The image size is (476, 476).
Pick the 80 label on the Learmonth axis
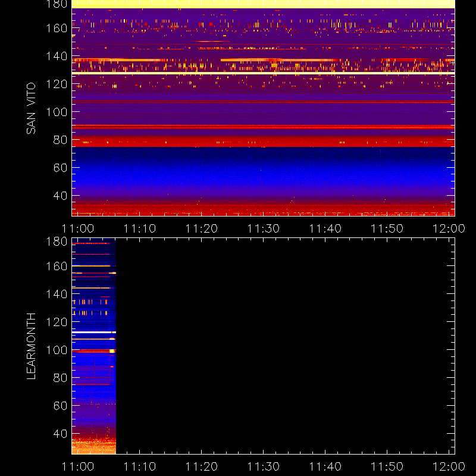pyautogui.click(x=60, y=378)
